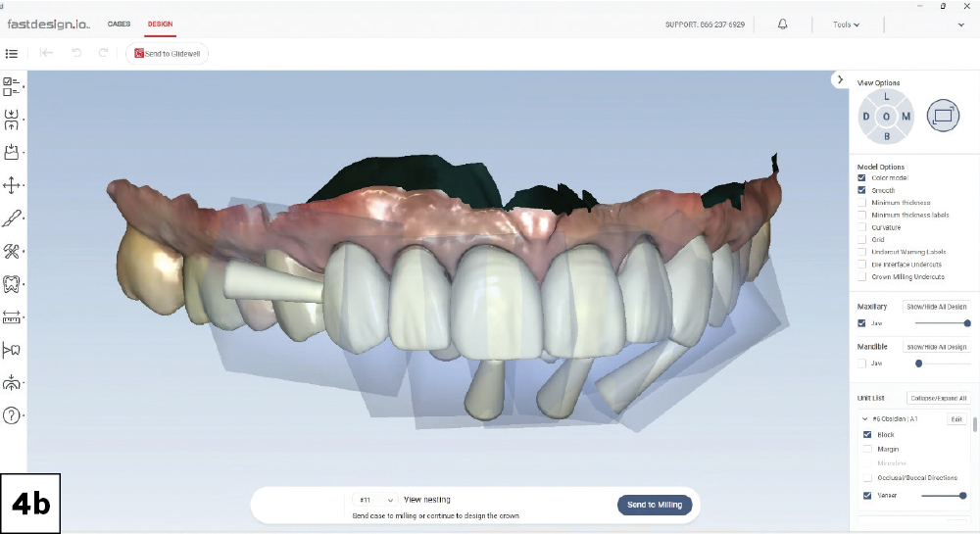Open the DESIGN tab
The image size is (980, 534).
160,24
